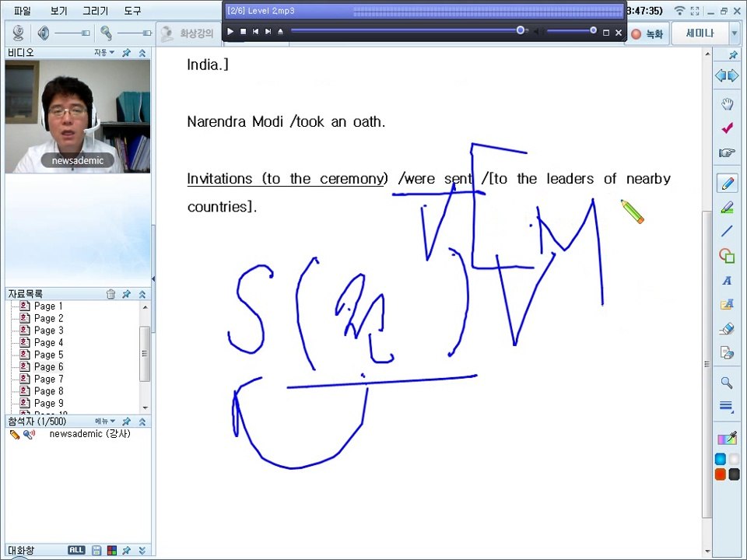Stop the audio player
The height and width of the screenshot is (560, 747).
pos(243,31)
